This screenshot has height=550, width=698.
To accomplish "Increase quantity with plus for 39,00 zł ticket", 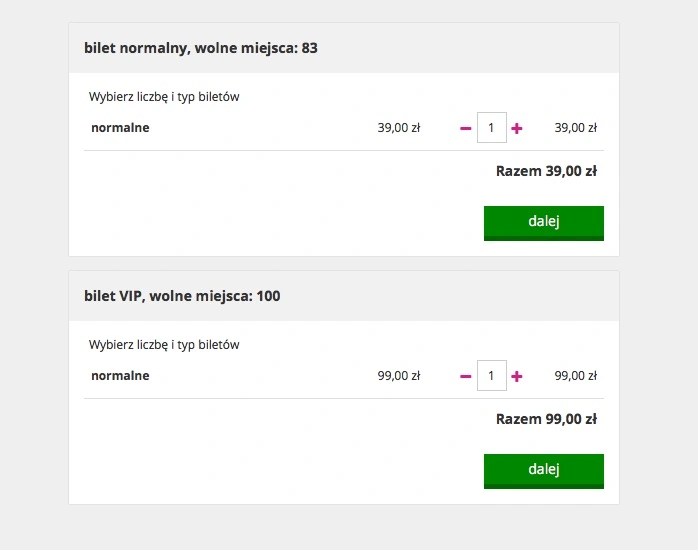I will pos(517,128).
